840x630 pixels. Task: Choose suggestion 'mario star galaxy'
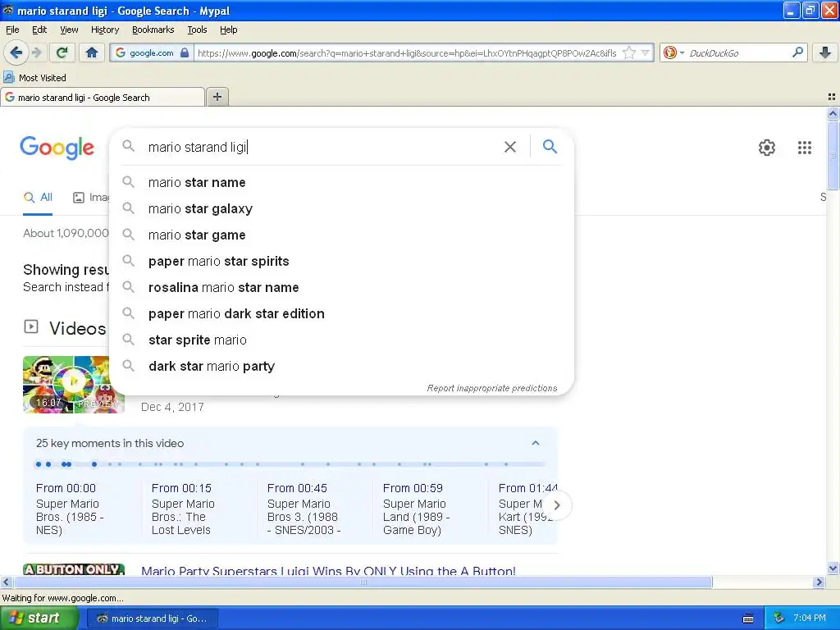[341, 208]
